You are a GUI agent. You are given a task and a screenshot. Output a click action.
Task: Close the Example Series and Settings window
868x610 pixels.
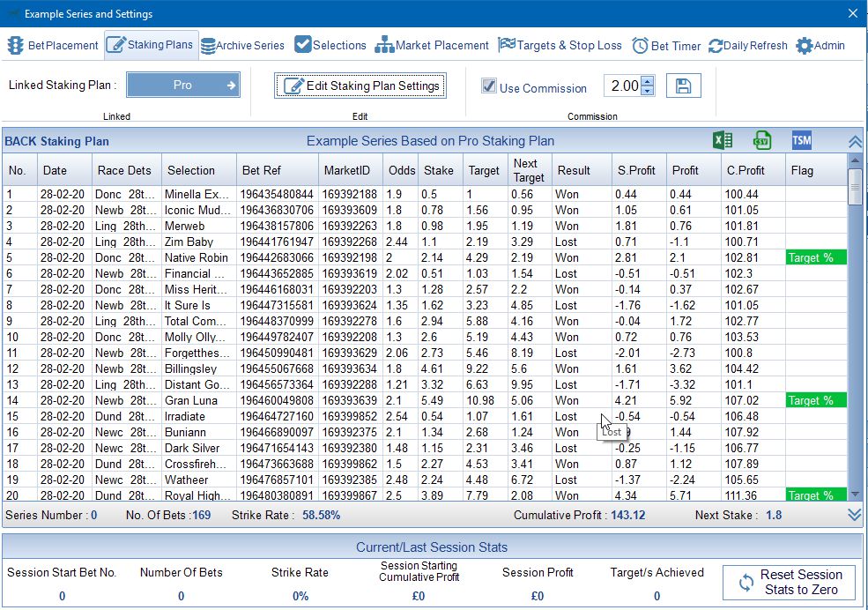(853, 13)
